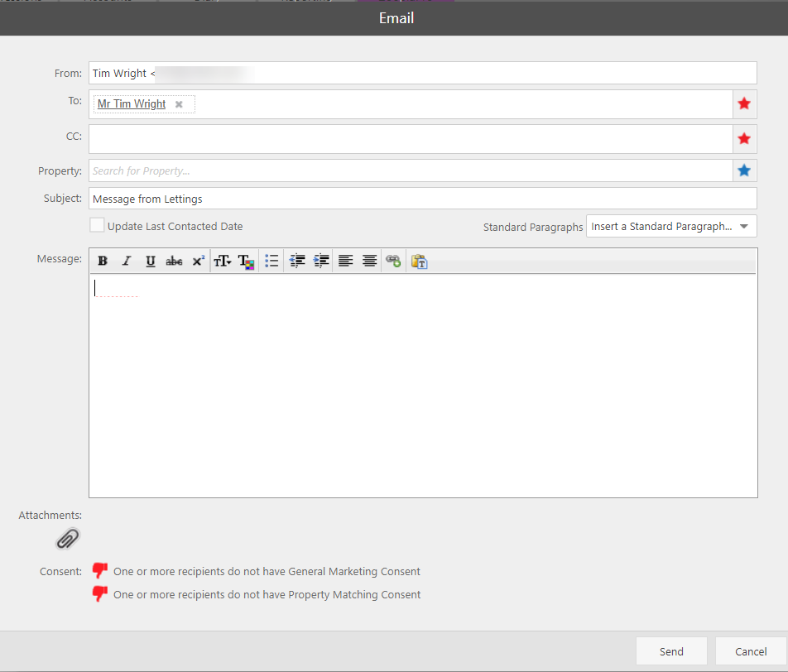Center align message text
Viewport: 788px width, 672px height.
(x=369, y=261)
